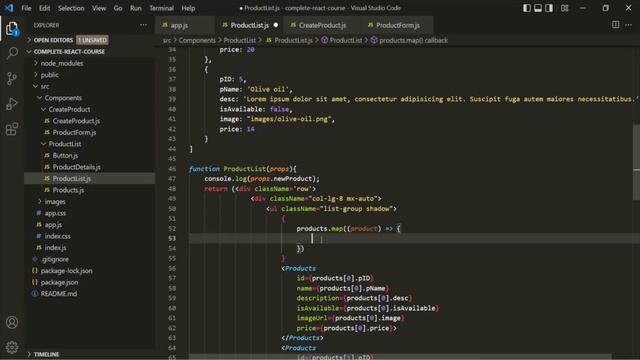Click the VS Code logo icon
640x360 pixels.
pyautogui.click(x=9, y=8)
